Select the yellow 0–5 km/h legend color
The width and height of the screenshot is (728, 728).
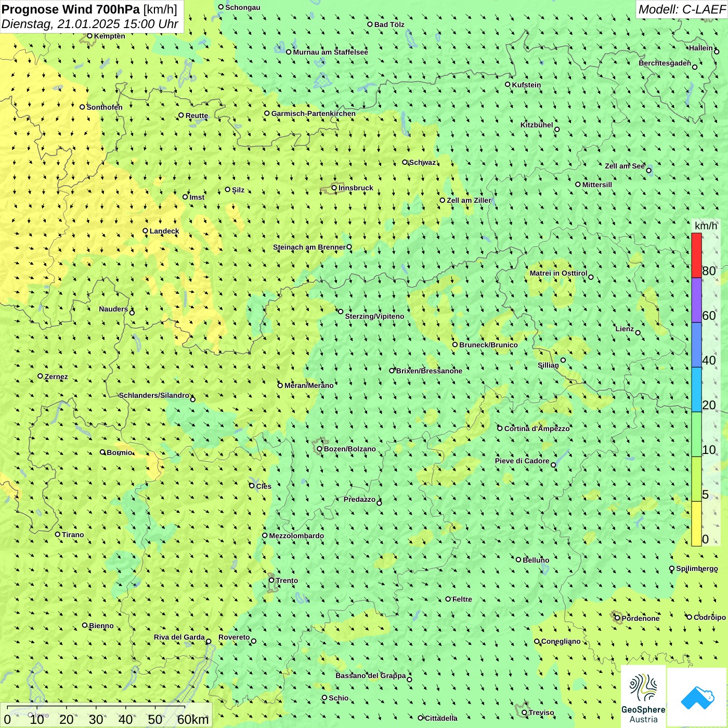coord(696,524)
